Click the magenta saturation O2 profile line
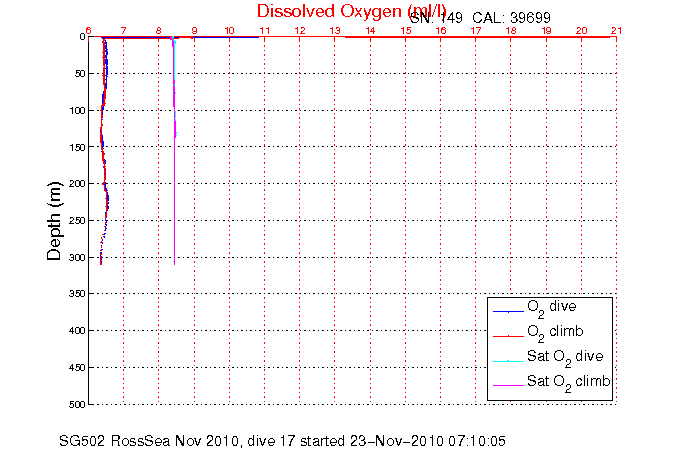Image resolution: width=681 pixels, height=454 pixels. [175, 200]
